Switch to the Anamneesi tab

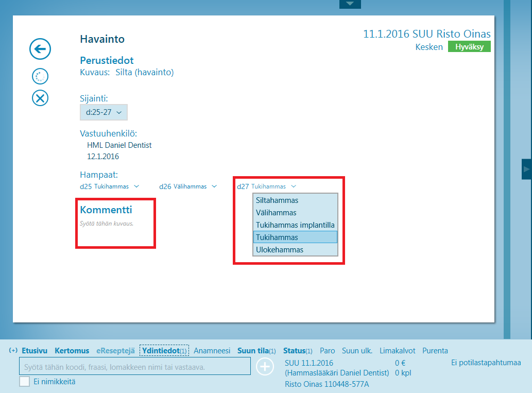[x=212, y=351]
